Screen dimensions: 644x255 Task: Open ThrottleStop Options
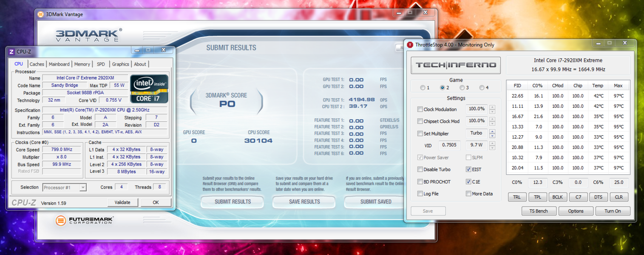click(576, 211)
